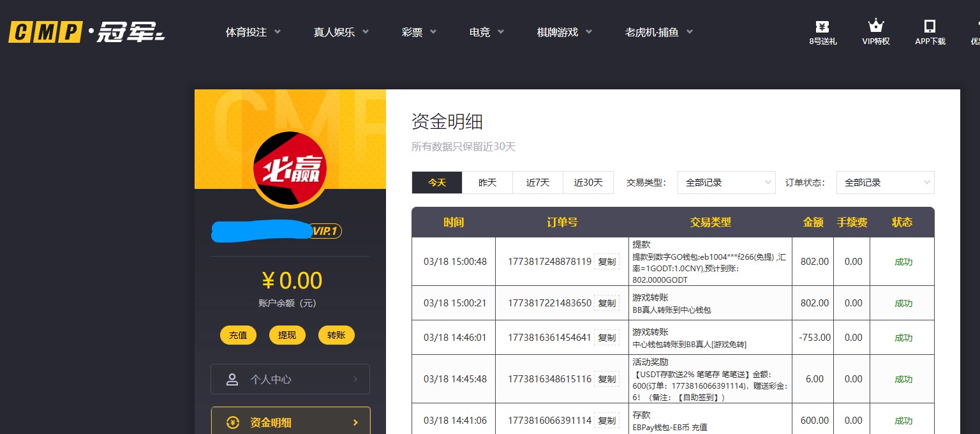Copy order 1773817248878119 with 复制
This screenshot has width=980, height=434.
606,261
